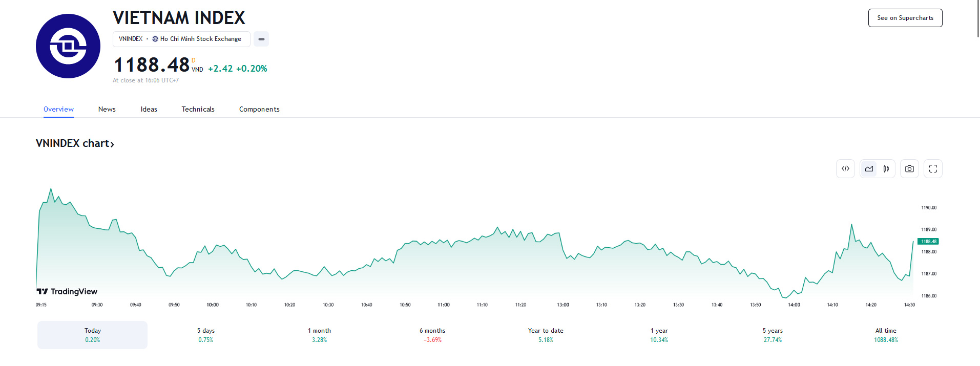Open the chart in fullscreen mode
This screenshot has width=980, height=366.
point(933,169)
